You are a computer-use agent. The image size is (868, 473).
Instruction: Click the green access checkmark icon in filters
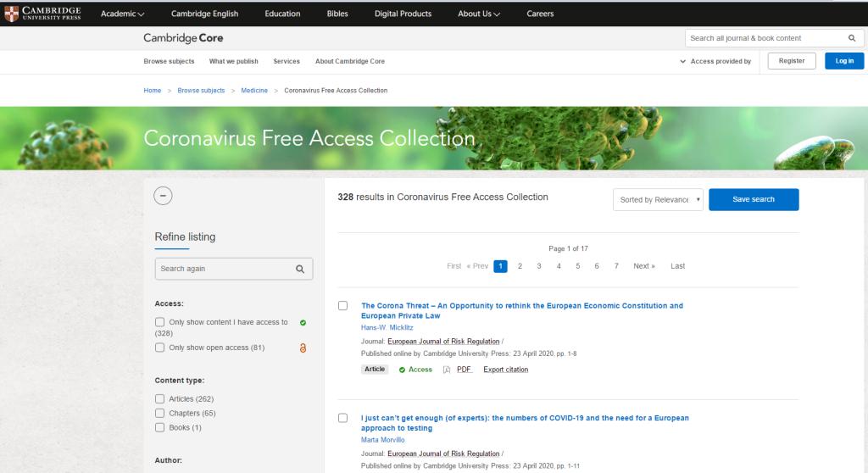303,323
